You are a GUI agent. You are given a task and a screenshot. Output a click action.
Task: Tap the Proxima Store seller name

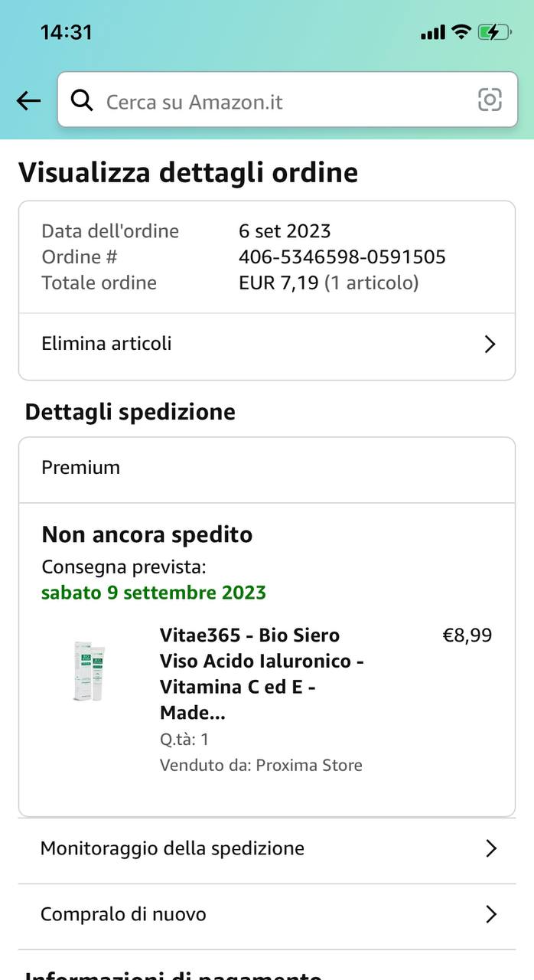309,765
